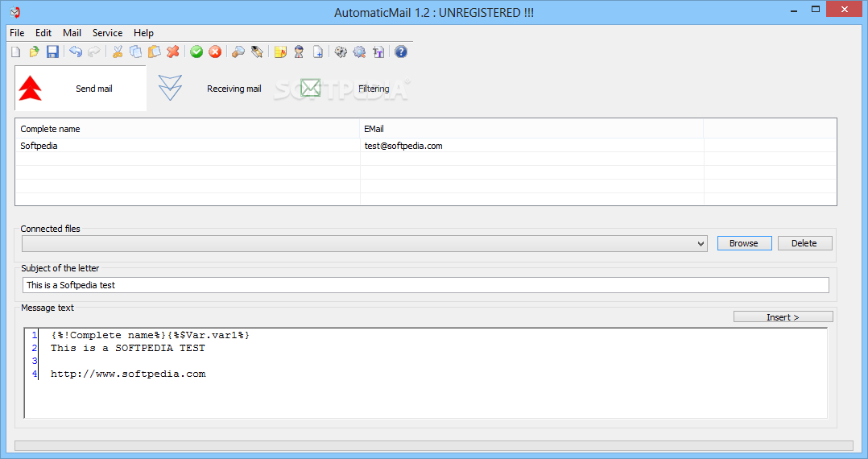Click the blue gear with magnifier icon
Image resolution: width=868 pixels, height=459 pixels.
pyautogui.click(x=360, y=52)
